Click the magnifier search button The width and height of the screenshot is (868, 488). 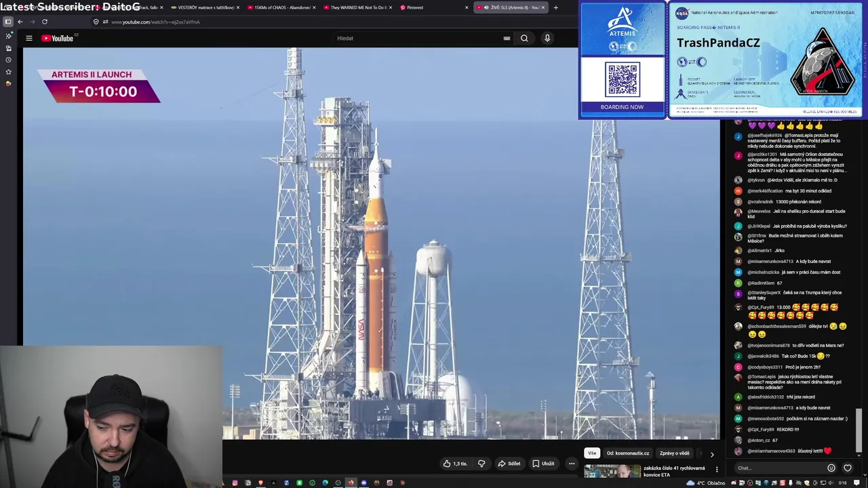(x=524, y=39)
